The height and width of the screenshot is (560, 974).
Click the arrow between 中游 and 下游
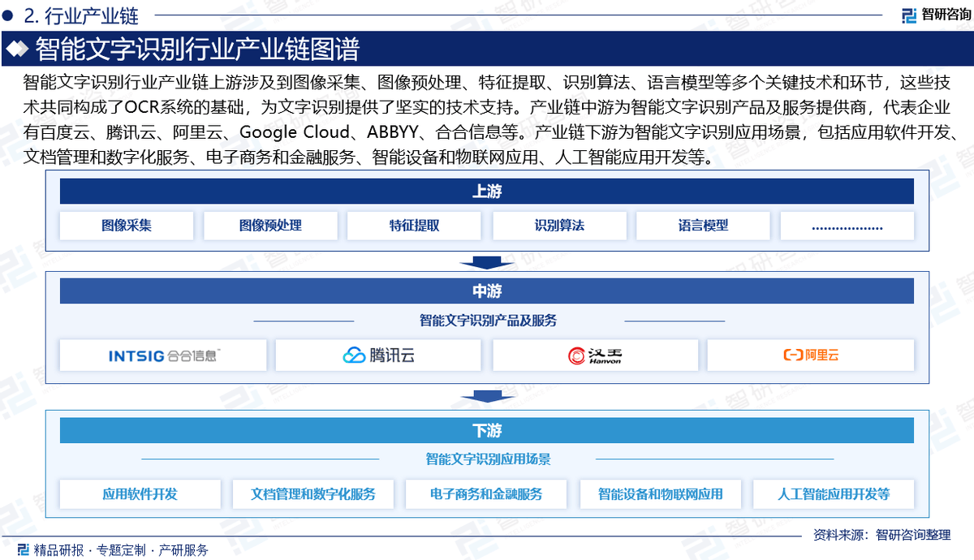(x=487, y=396)
